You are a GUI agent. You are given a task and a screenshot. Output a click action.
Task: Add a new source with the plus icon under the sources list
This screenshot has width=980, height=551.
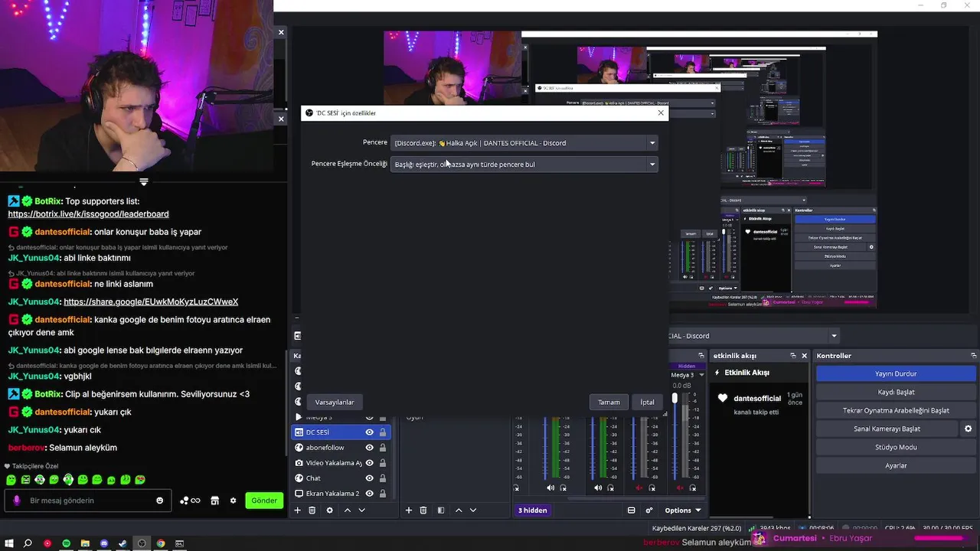click(297, 510)
